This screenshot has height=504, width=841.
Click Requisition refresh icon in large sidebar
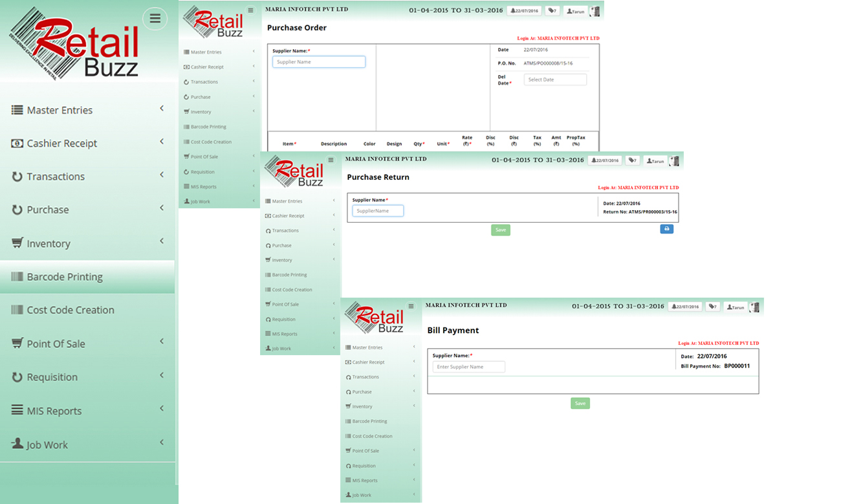17,377
